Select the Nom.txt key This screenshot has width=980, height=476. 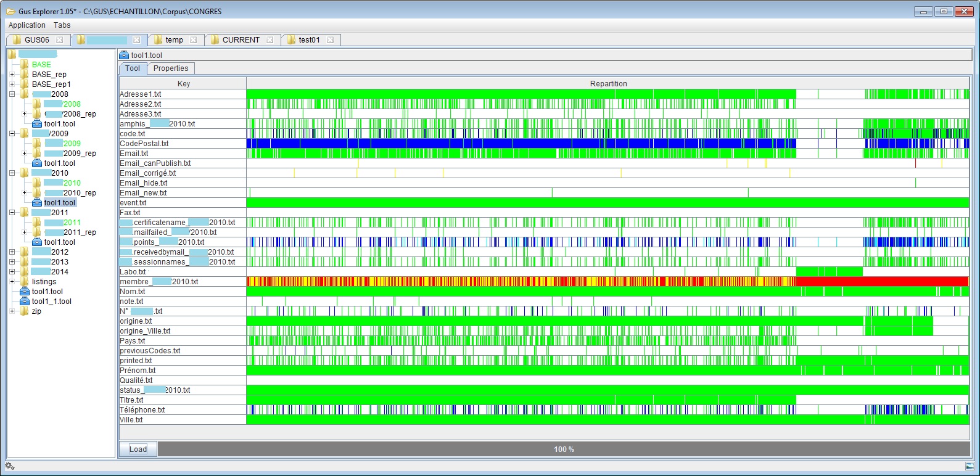pyautogui.click(x=183, y=292)
